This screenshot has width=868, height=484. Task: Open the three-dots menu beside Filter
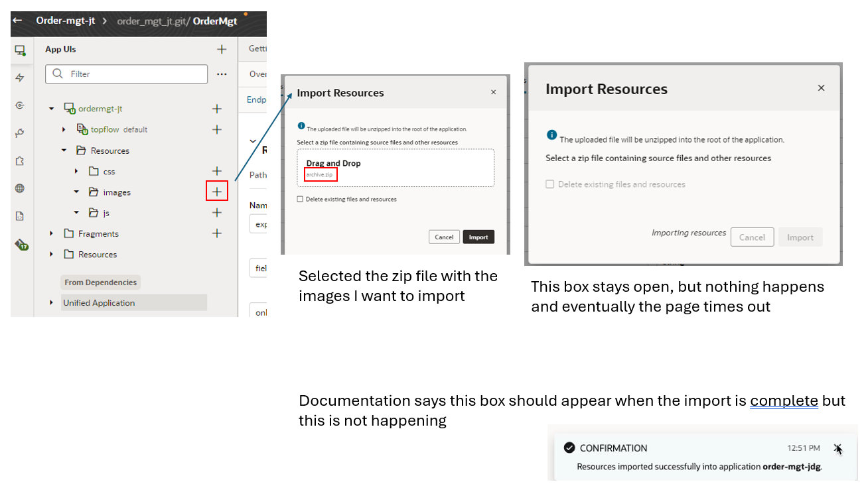coord(222,74)
